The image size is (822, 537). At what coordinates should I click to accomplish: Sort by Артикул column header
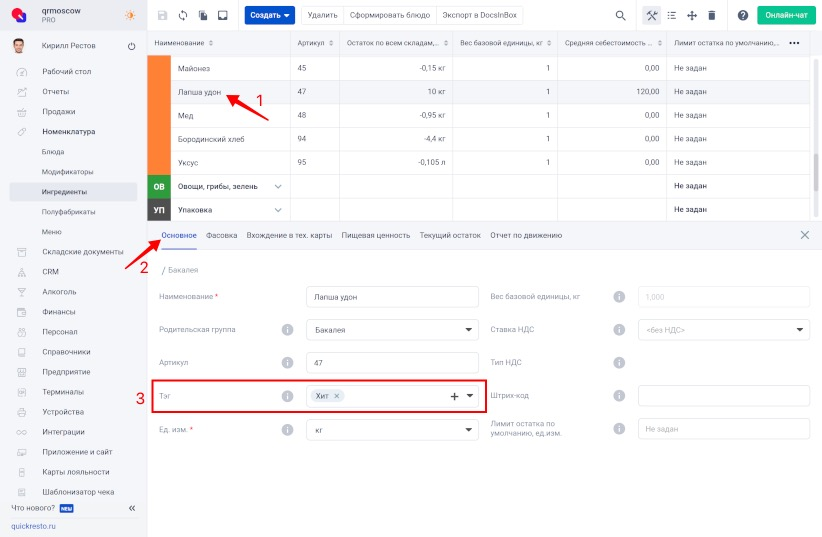click(x=315, y=43)
